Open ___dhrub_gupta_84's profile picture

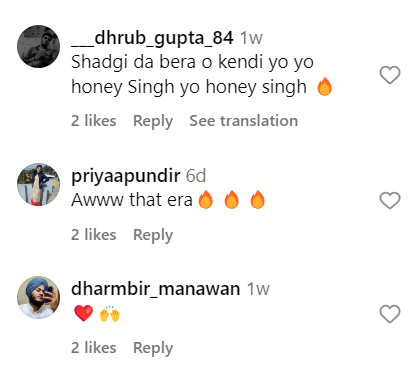pos(39,46)
